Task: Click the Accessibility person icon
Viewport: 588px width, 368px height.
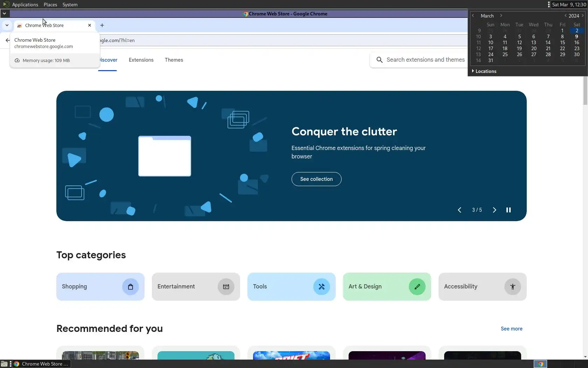Action: (513, 287)
